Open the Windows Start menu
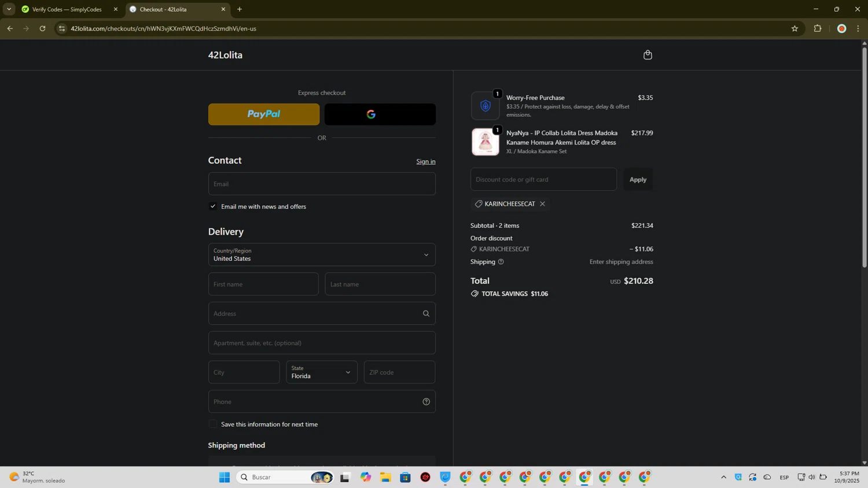The image size is (868, 488). (x=225, y=477)
